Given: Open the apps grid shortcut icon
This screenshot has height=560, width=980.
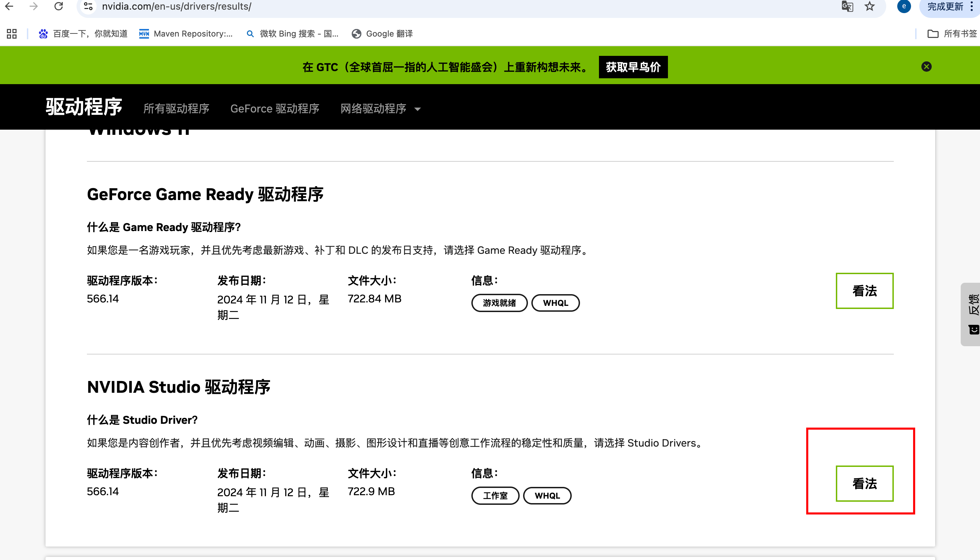Looking at the screenshot, I should [11, 34].
